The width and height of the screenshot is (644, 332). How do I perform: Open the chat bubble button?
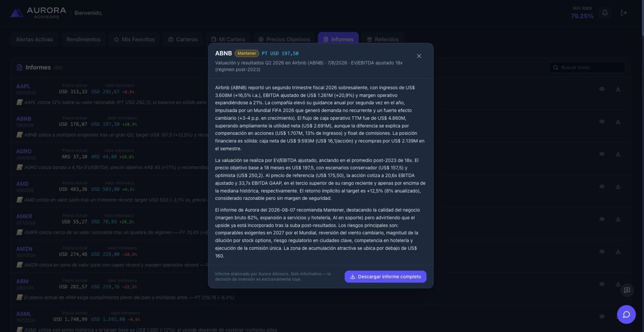coord(626,314)
